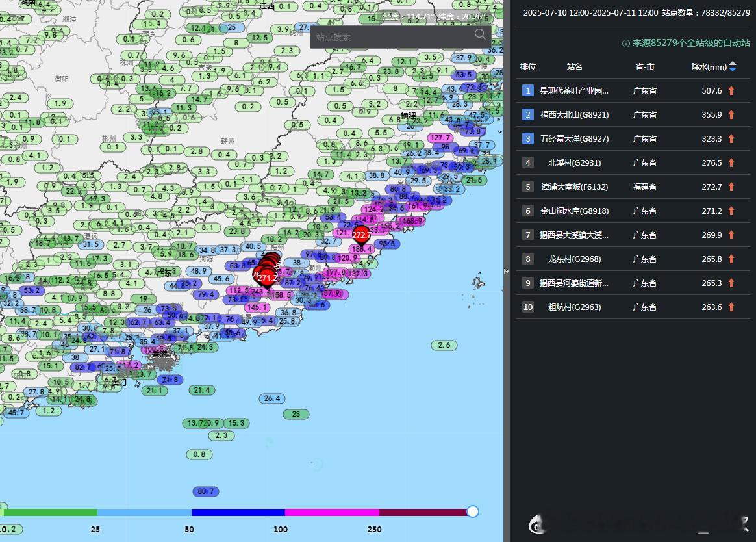The height and width of the screenshot is (542, 756).
Task: Click the orange up arrow in the 507.6 row
Action: coord(731,91)
